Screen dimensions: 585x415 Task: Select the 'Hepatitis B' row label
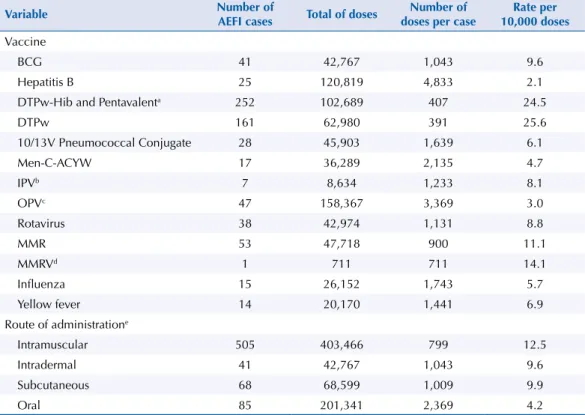[x=46, y=82]
